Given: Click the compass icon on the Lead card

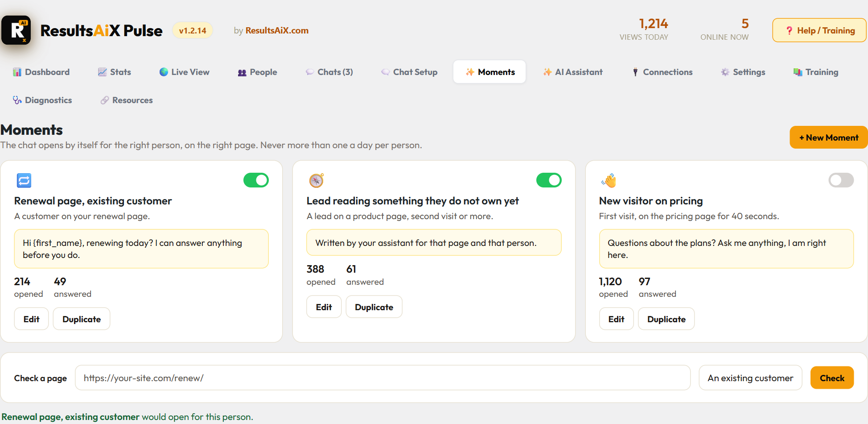Looking at the screenshot, I should (x=317, y=180).
